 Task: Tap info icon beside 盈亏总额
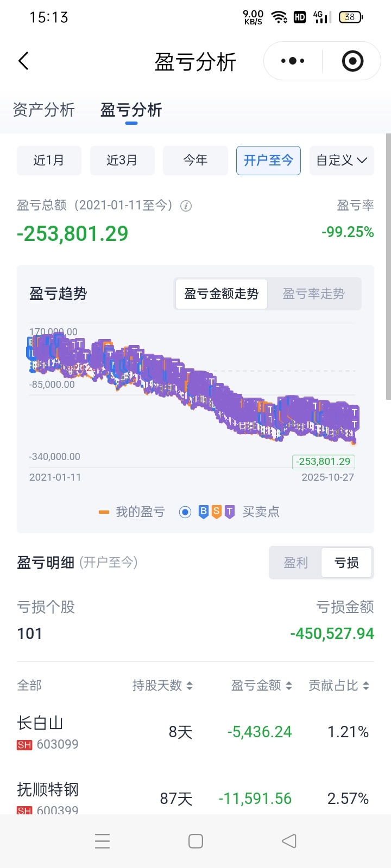click(186, 206)
